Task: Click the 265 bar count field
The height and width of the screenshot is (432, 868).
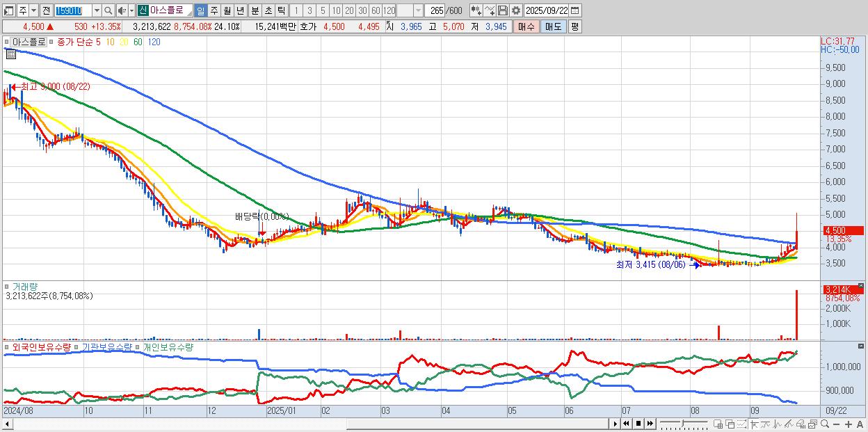Action: 435,10
